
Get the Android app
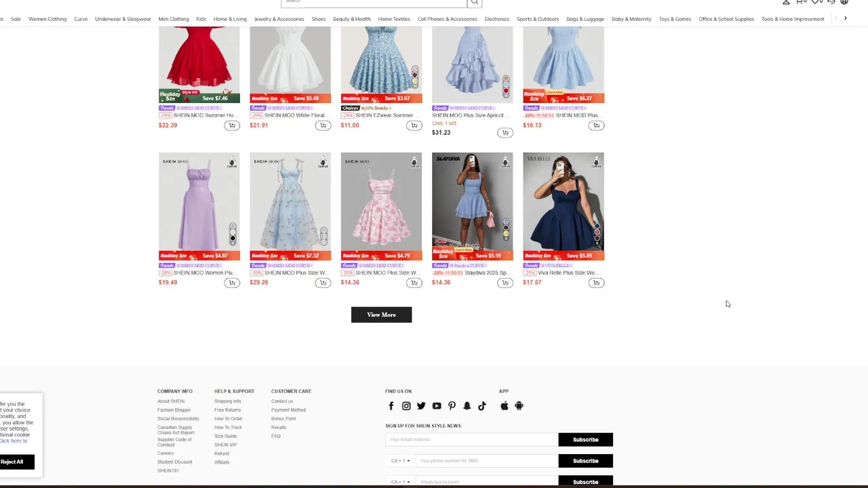coord(519,406)
